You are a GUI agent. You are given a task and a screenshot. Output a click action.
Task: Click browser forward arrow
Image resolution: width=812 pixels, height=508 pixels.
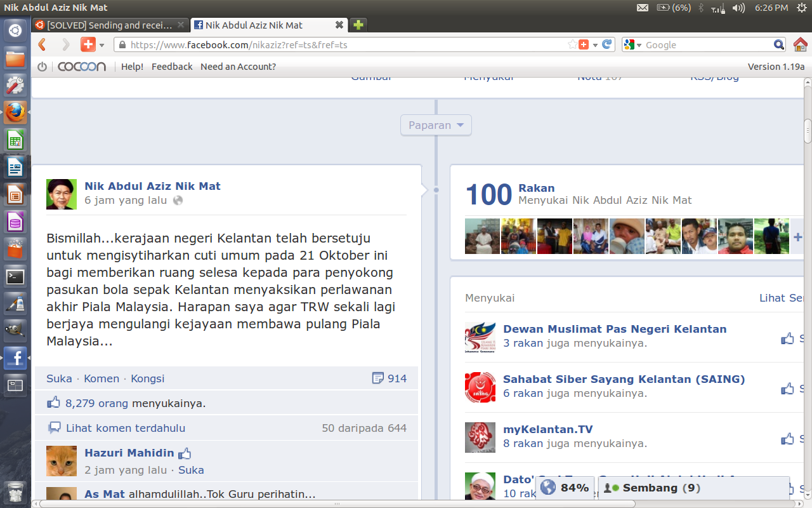(65, 44)
